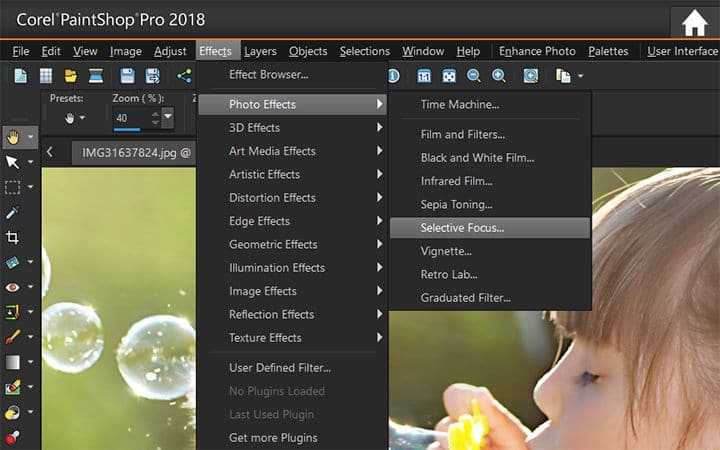Image resolution: width=720 pixels, height=450 pixels.
Task: Choose Retro Lab effect
Action: (490, 275)
